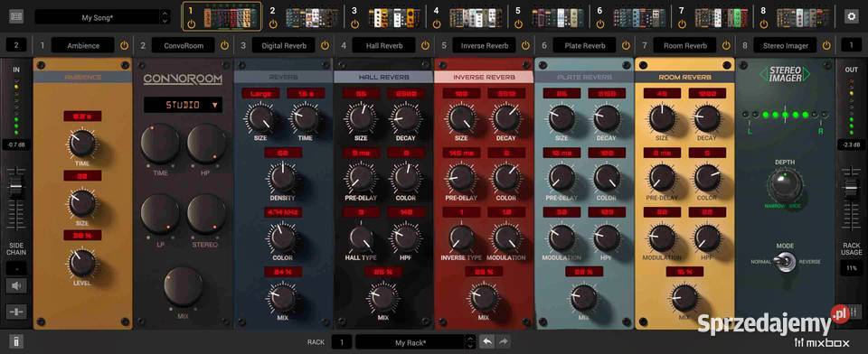The image size is (868, 354).
Task: Open the Room Reverb slot name selector
Action: click(684, 45)
